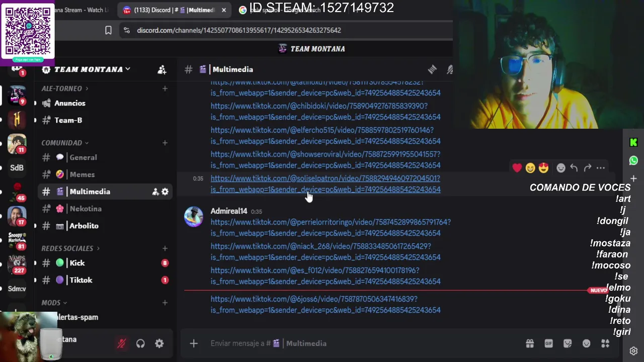
Task: Open the add reaction picker on message
Action: click(x=561, y=168)
